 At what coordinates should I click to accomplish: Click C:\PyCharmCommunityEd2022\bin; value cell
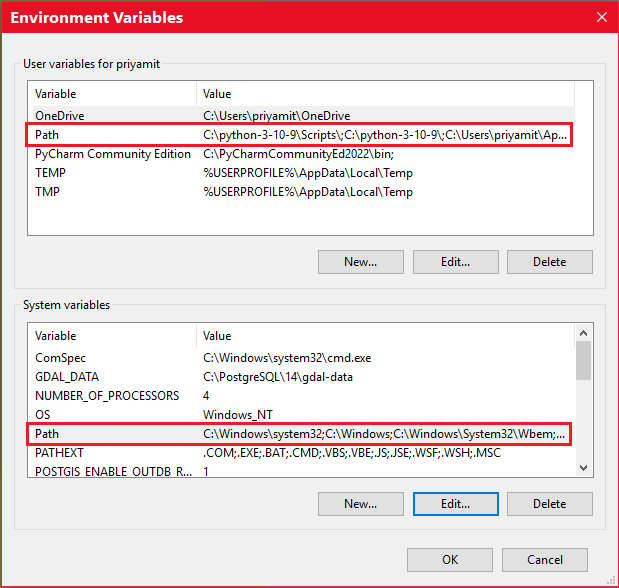pyautogui.click(x=298, y=154)
